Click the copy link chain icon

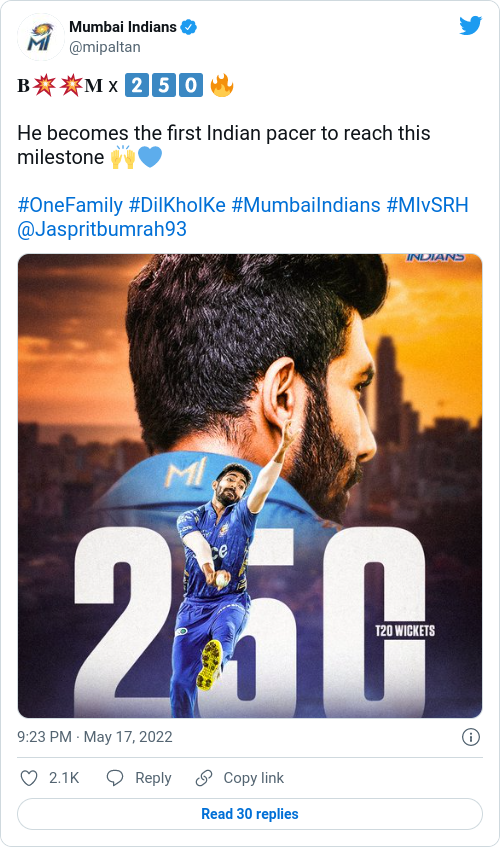click(x=204, y=778)
